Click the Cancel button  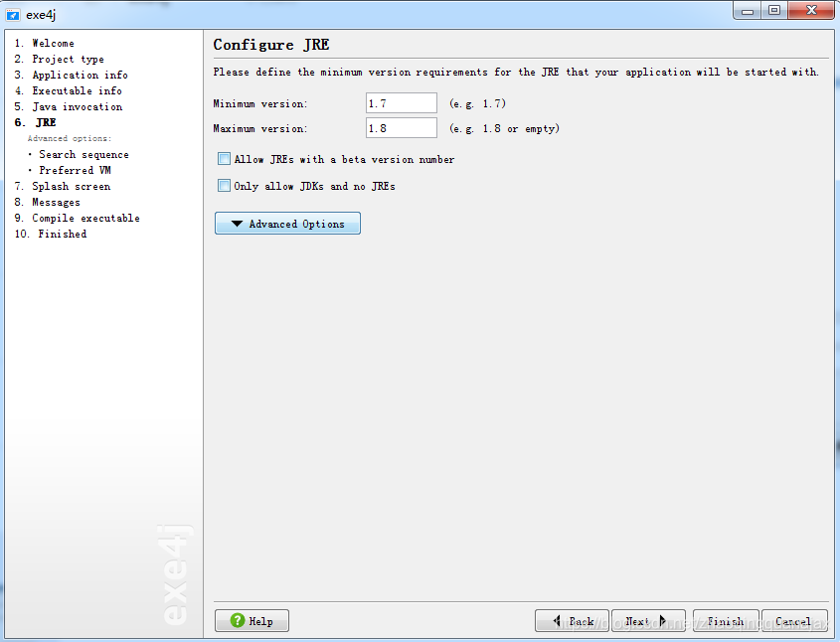(x=794, y=620)
